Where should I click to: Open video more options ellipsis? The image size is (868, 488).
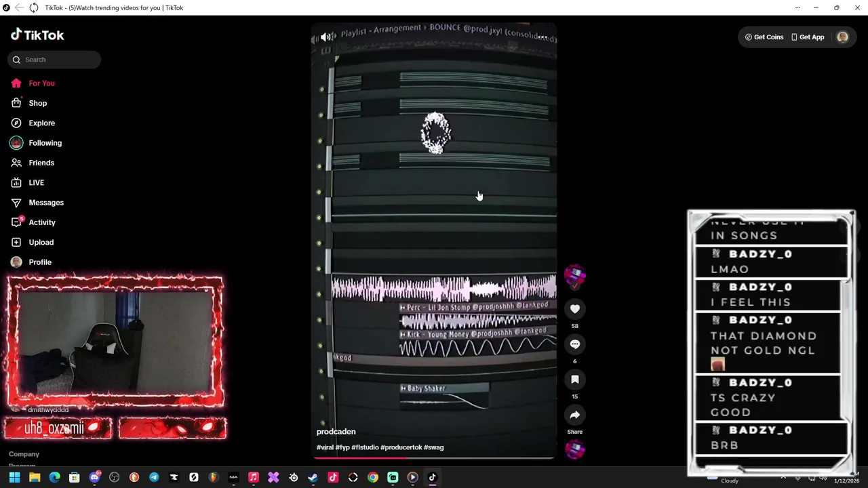tap(542, 37)
